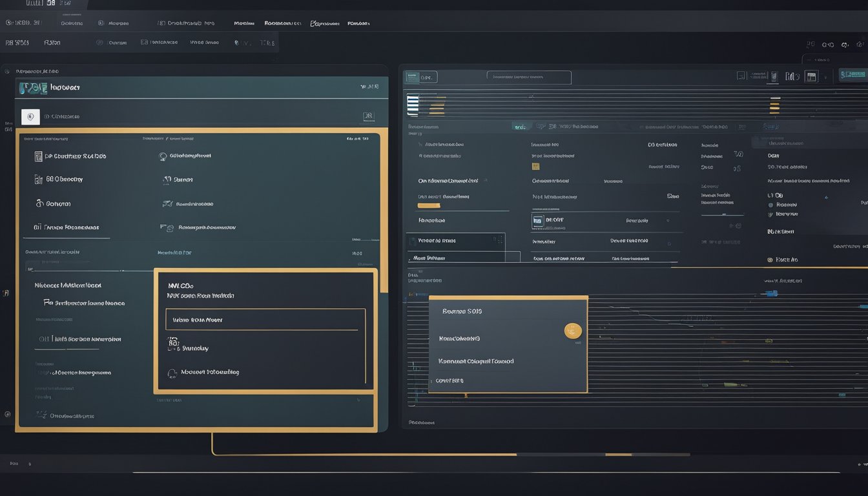This screenshot has width=868, height=496.
Task: Click the striped list icon under right panel header
Action: tap(413, 105)
